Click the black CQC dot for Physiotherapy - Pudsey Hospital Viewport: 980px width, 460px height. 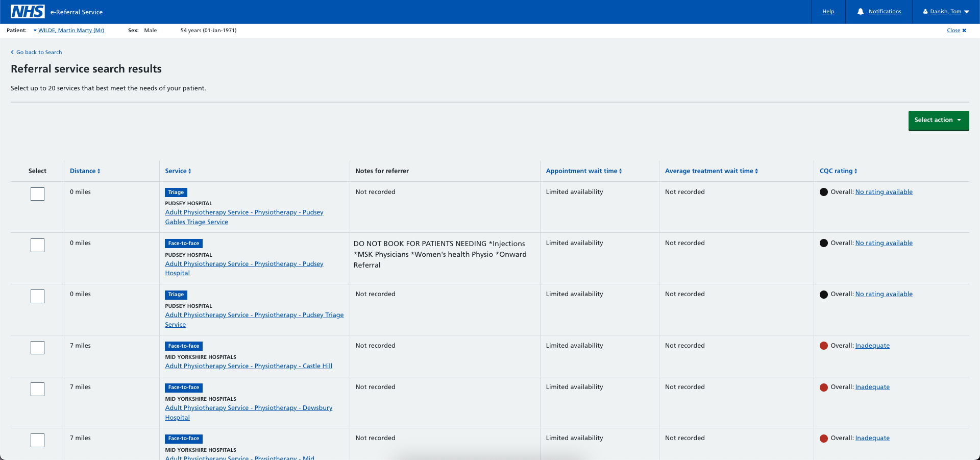click(x=823, y=243)
